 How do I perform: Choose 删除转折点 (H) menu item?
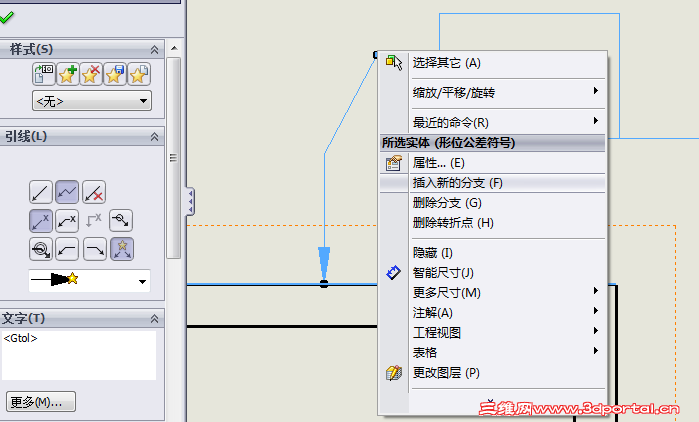(x=493, y=222)
